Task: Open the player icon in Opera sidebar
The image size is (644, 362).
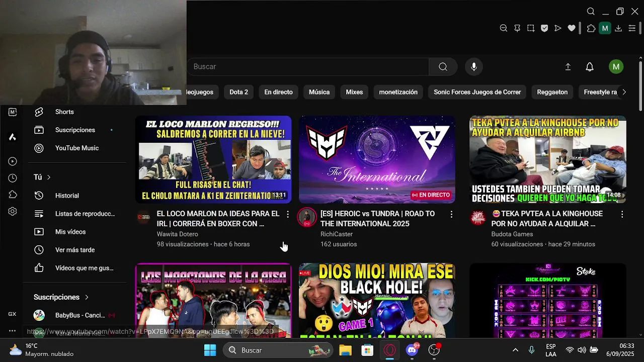Action: tap(13, 161)
